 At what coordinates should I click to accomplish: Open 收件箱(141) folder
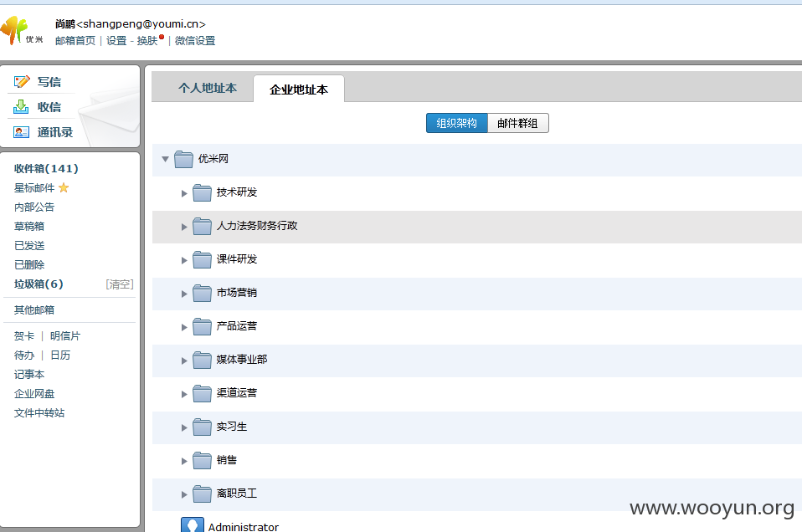coord(46,169)
